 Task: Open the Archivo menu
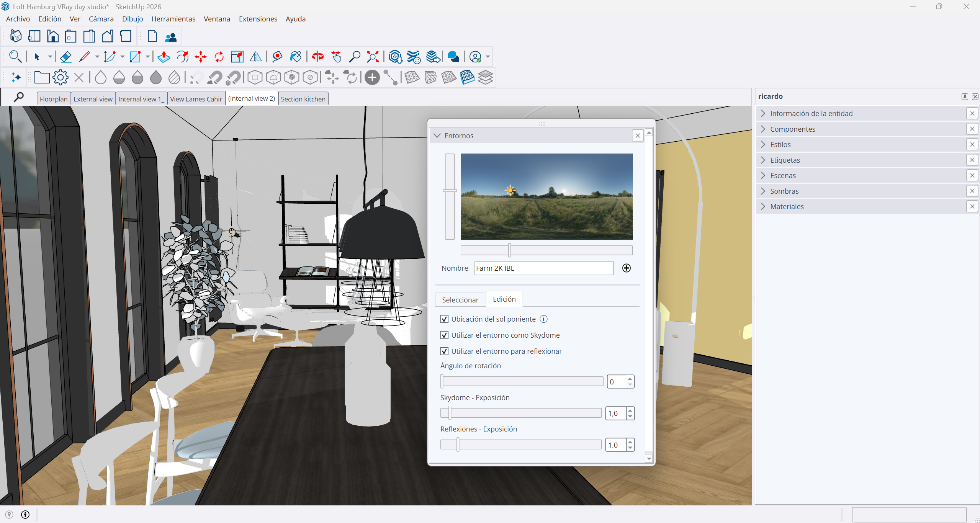[x=18, y=19]
